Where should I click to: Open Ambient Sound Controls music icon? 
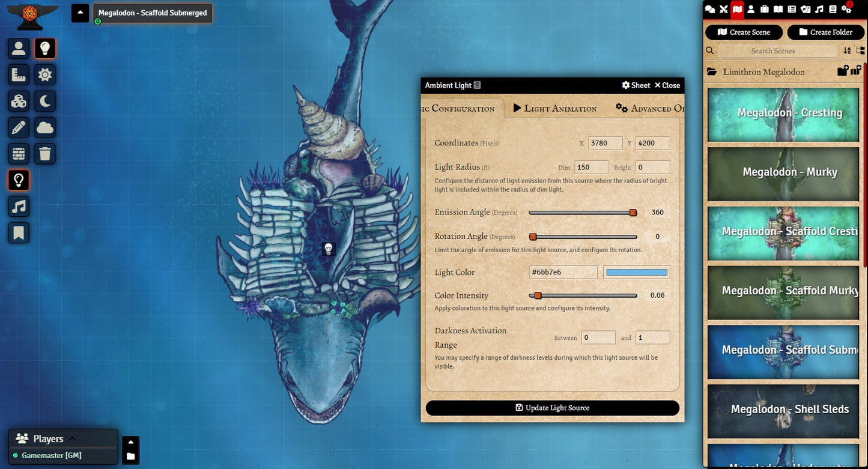coord(19,207)
